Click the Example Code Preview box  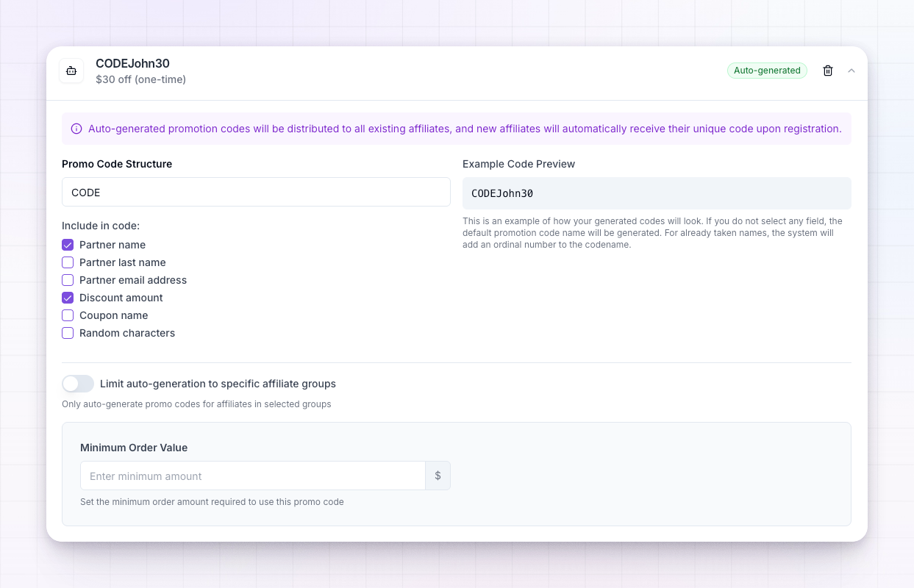pyautogui.click(x=657, y=193)
